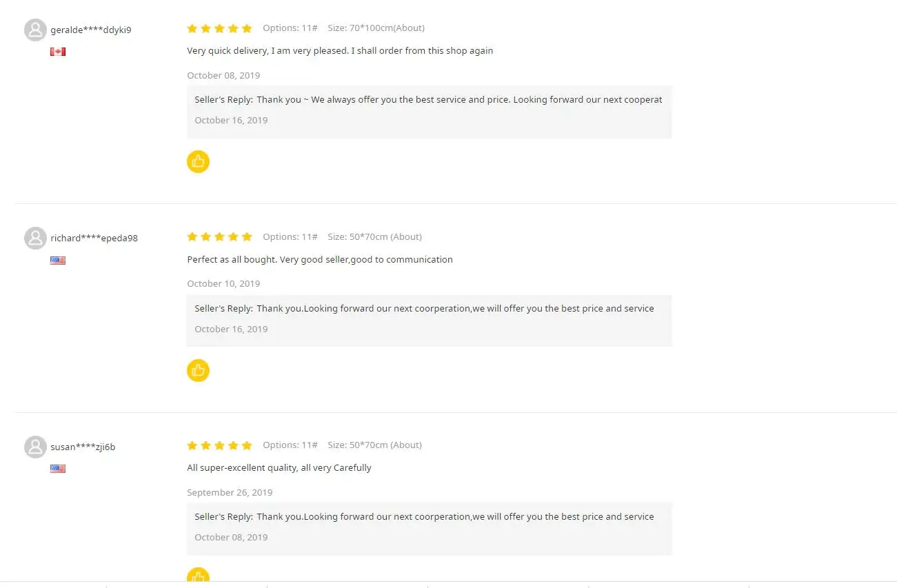Image resolution: width=897 pixels, height=588 pixels.
Task: Open reviewer susan****zji6b's username
Action: 83,447
